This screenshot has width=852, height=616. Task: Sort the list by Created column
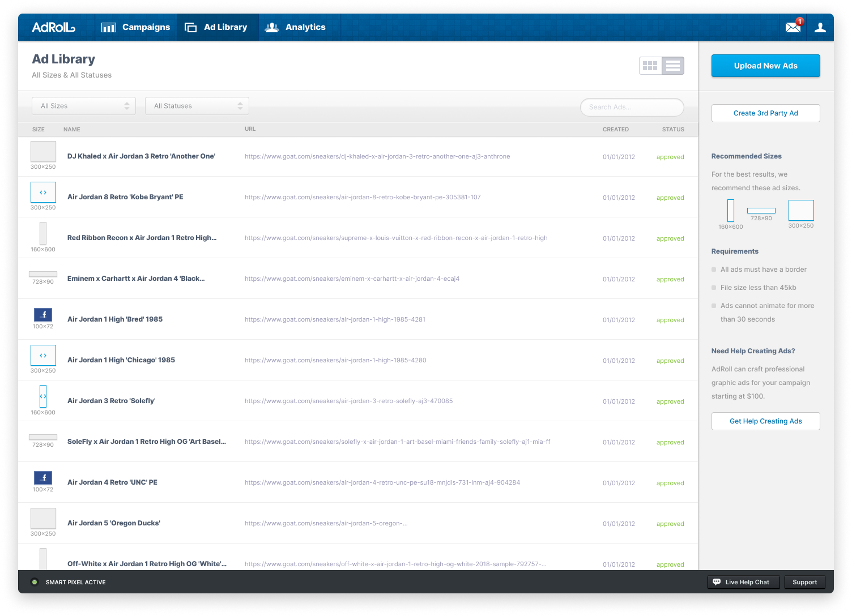click(x=615, y=129)
